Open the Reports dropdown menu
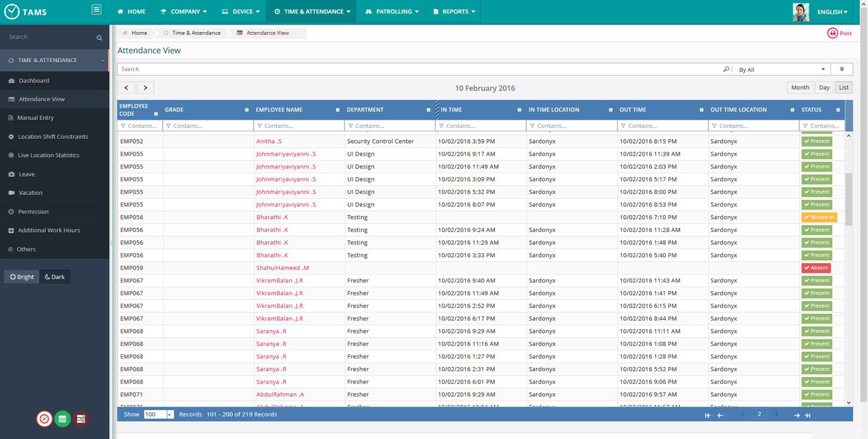 [x=454, y=12]
